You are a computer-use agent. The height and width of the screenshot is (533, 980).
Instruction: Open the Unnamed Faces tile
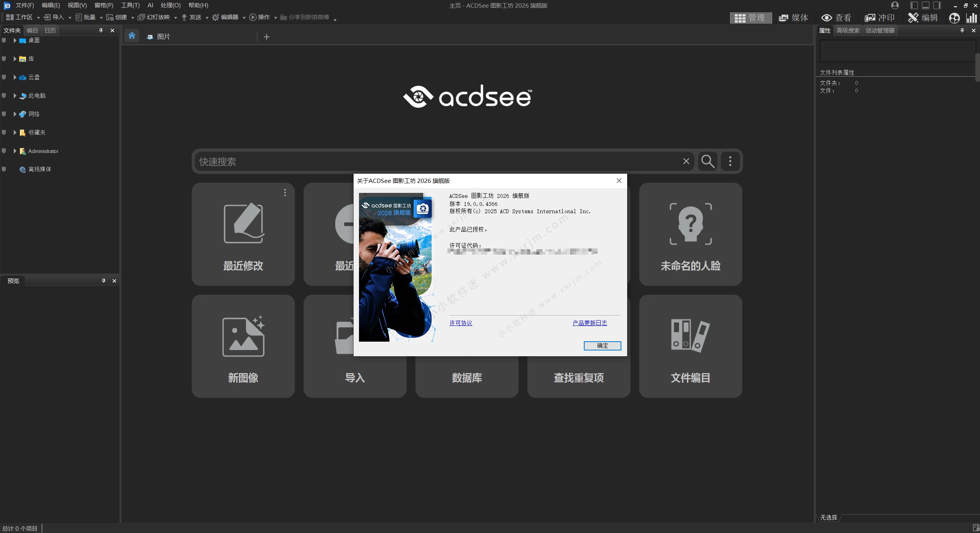[690, 234]
